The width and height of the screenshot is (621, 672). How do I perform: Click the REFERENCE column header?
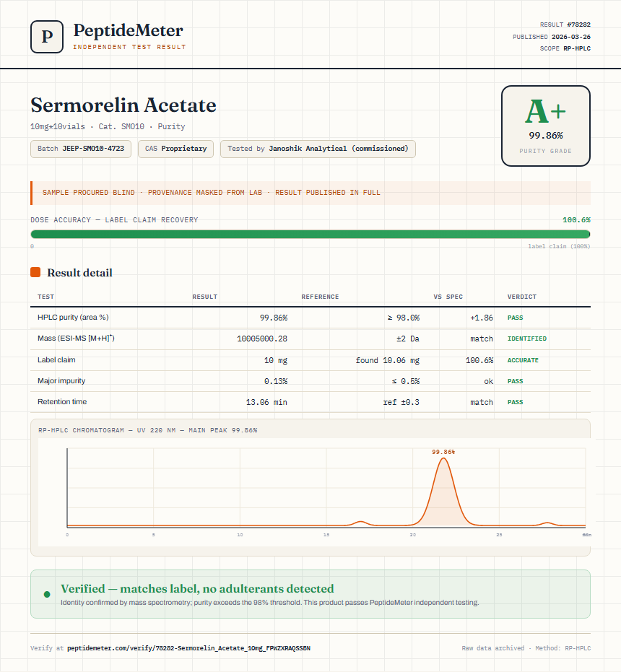point(321,297)
